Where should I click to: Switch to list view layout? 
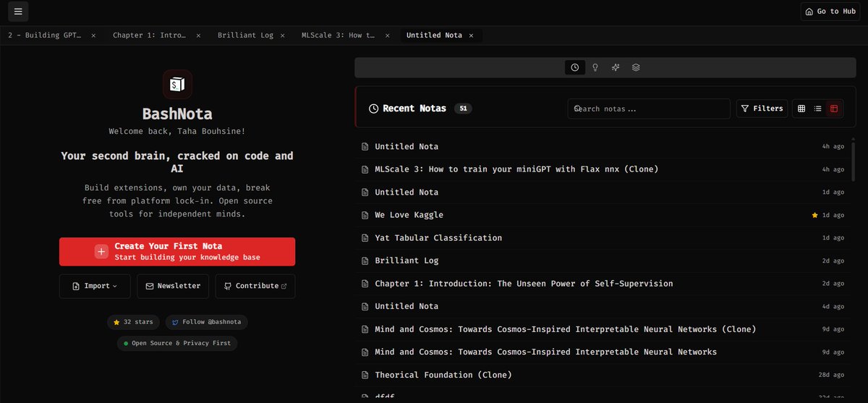tap(817, 109)
